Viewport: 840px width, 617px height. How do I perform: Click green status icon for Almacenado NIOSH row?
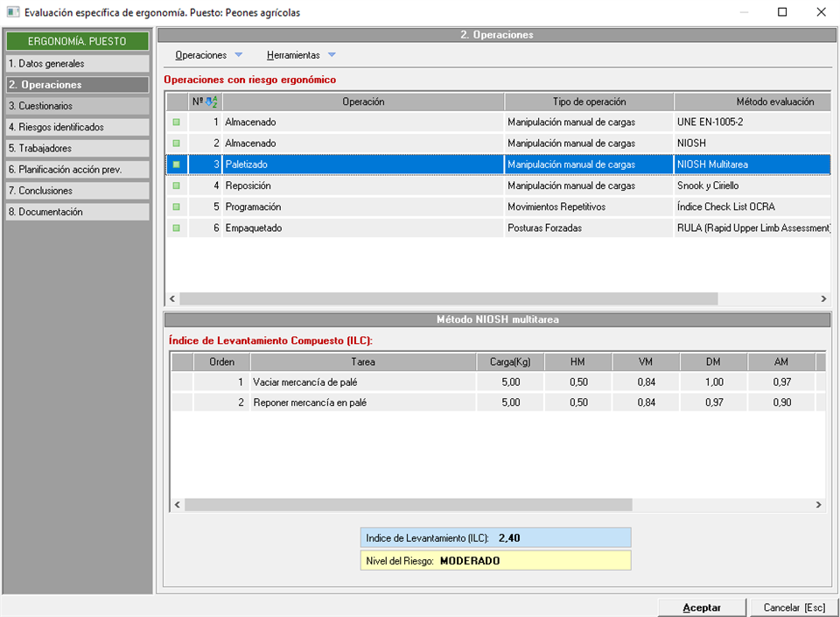[176, 144]
